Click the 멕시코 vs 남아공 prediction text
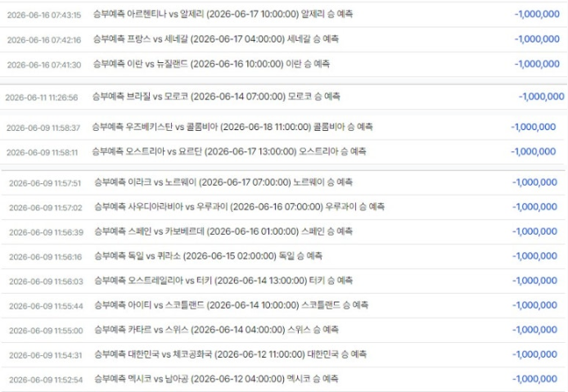Viewport: 568px width, 392px height. tap(216, 379)
